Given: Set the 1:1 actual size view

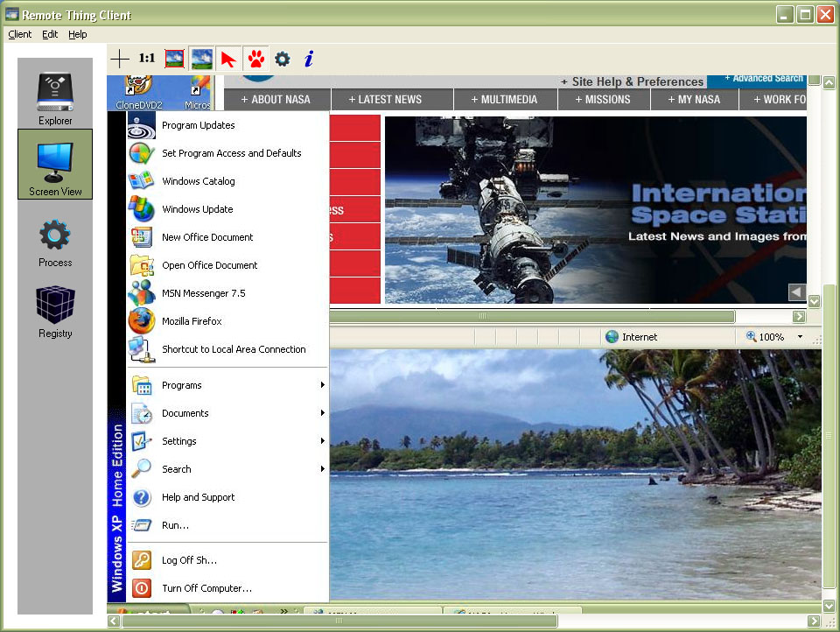Looking at the screenshot, I should (147, 58).
